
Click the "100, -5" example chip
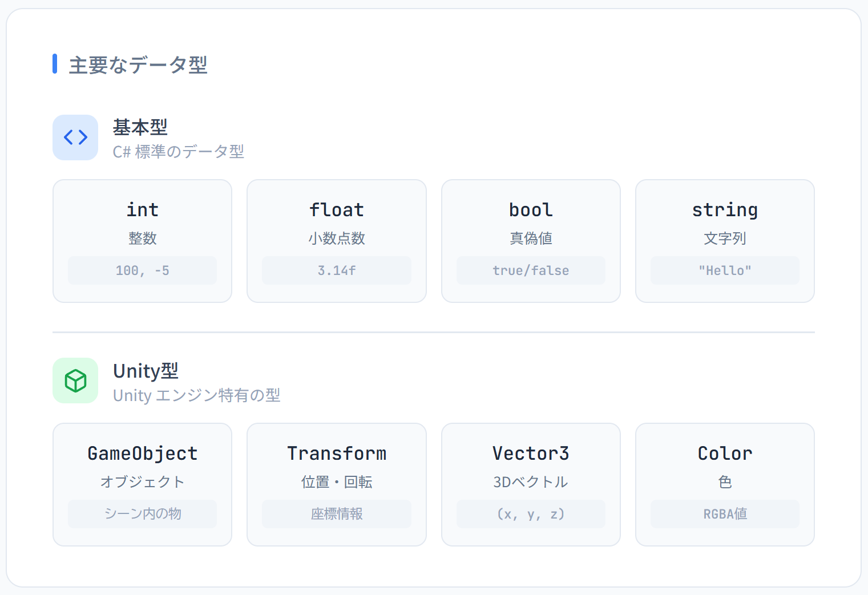[x=142, y=270]
